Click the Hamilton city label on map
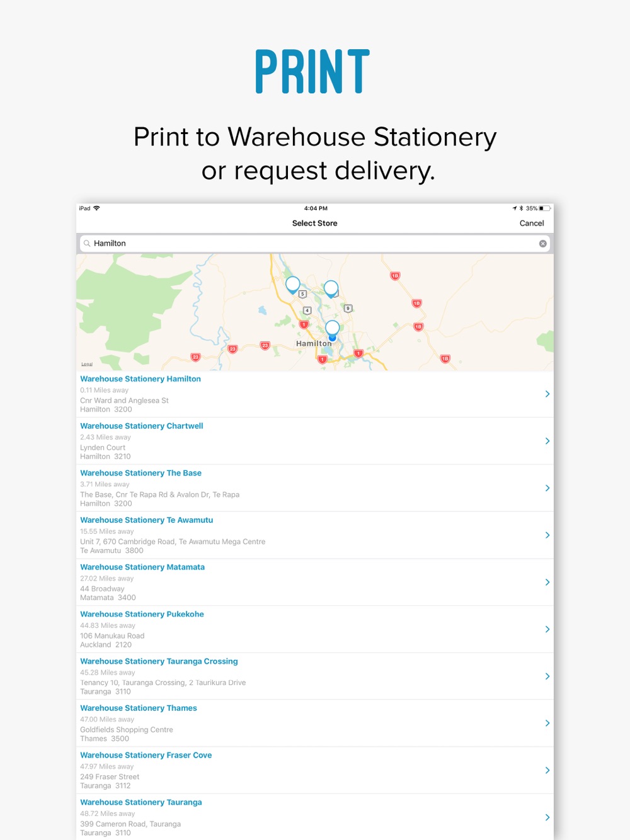The width and height of the screenshot is (630, 840). pos(314,344)
